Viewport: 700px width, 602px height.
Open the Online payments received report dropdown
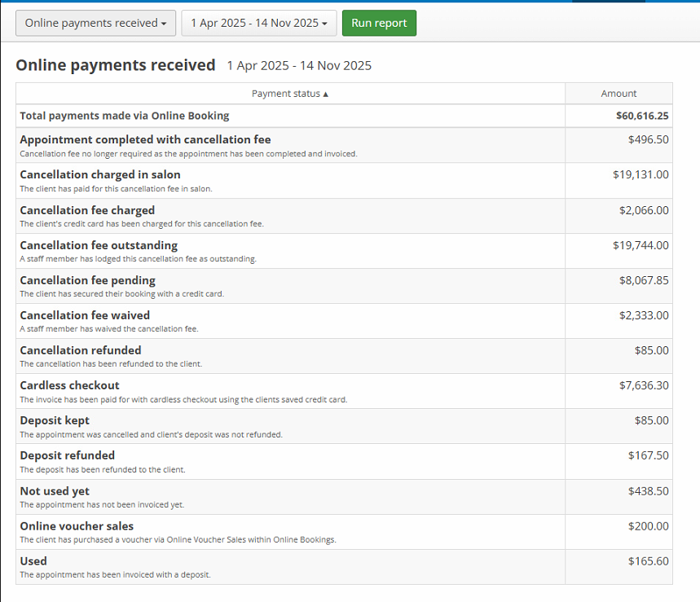95,23
